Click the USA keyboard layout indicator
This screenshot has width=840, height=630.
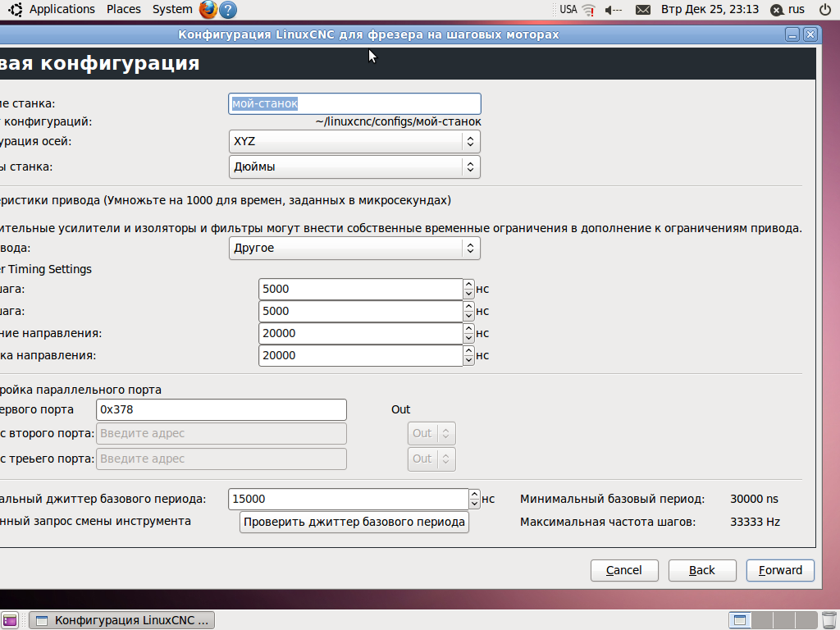click(x=568, y=9)
